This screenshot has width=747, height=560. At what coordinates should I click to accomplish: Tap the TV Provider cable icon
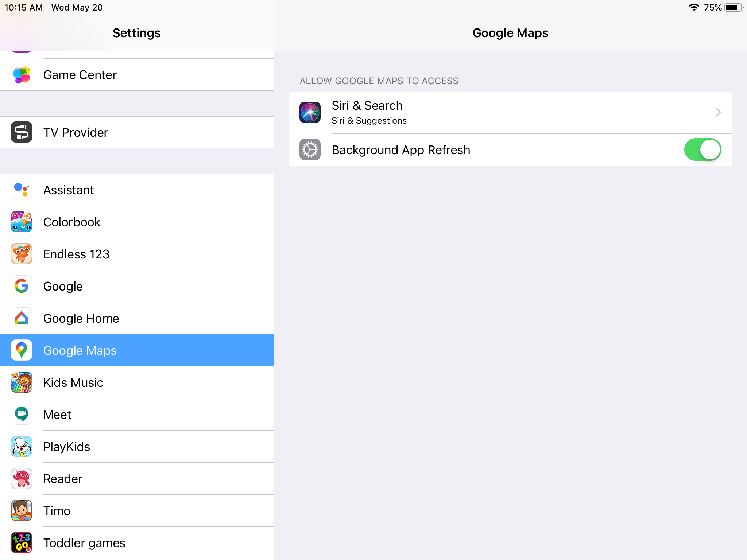22,132
